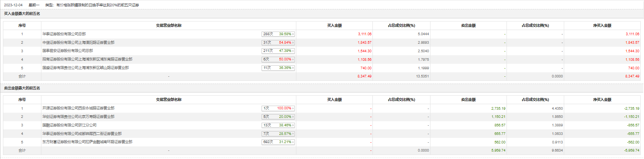Open the 1次 100.00% badge
The height and width of the screenshot is (159, 644).
click(x=278, y=108)
